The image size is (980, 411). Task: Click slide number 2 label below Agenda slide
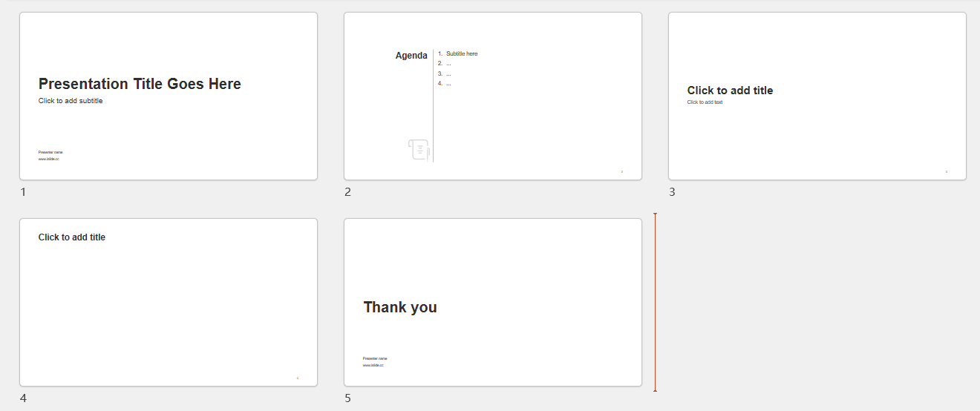pos(347,191)
